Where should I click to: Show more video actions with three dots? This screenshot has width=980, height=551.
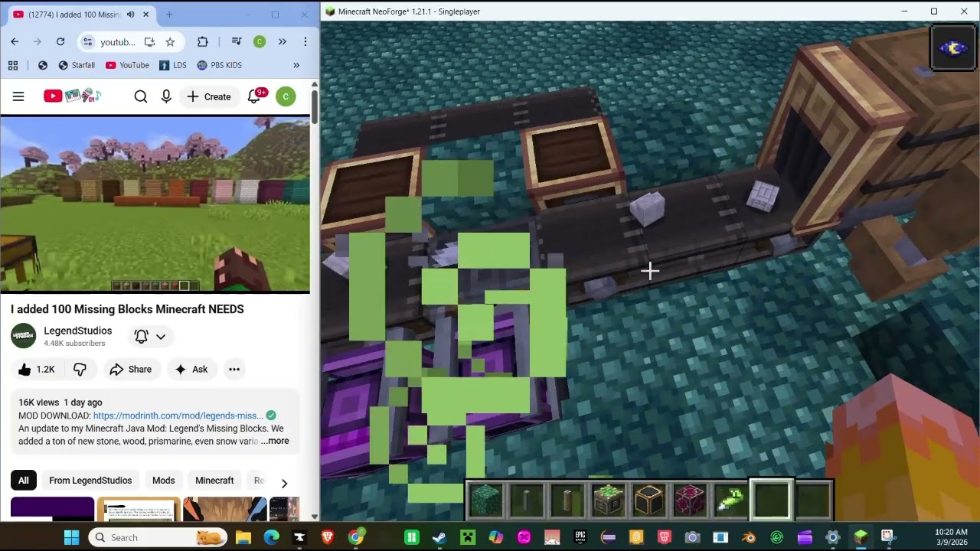pos(234,370)
